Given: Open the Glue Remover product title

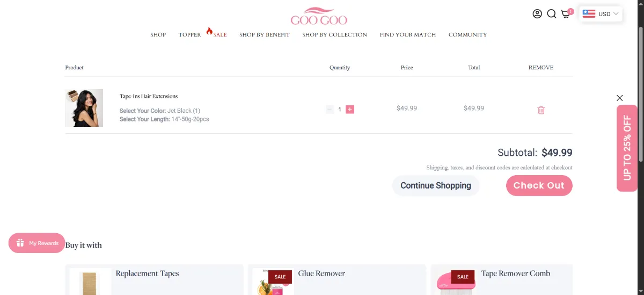Looking at the screenshot, I should (321, 274).
